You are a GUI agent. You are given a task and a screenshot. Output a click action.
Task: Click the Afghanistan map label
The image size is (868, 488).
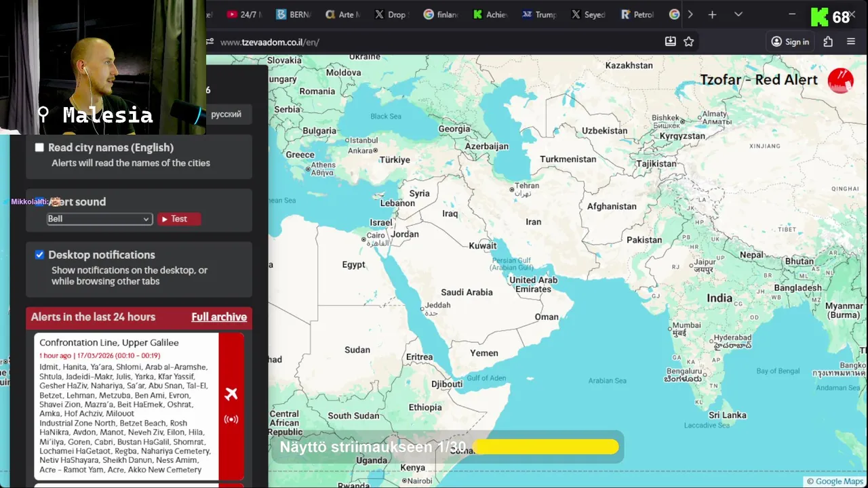(612, 207)
